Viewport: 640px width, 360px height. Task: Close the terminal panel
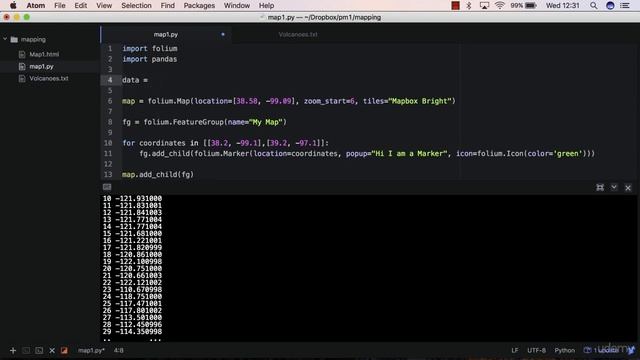pyautogui.click(x=628, y=188)
